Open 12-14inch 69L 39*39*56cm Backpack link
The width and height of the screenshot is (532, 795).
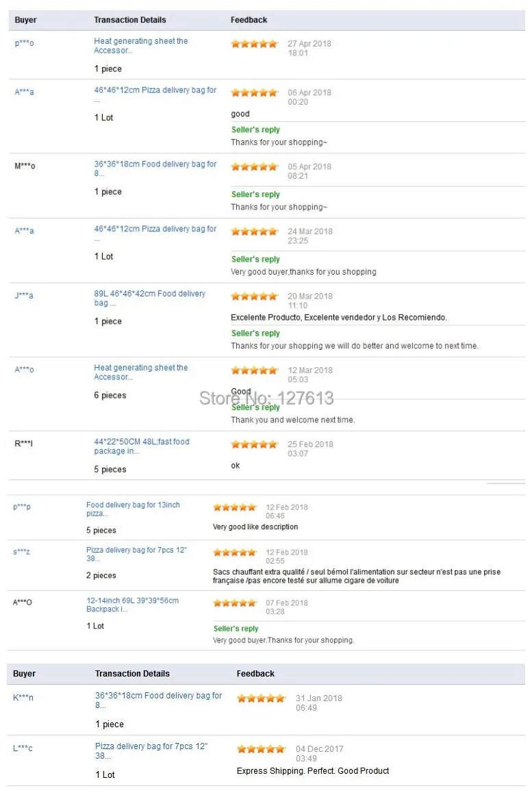tap(132, 605)
